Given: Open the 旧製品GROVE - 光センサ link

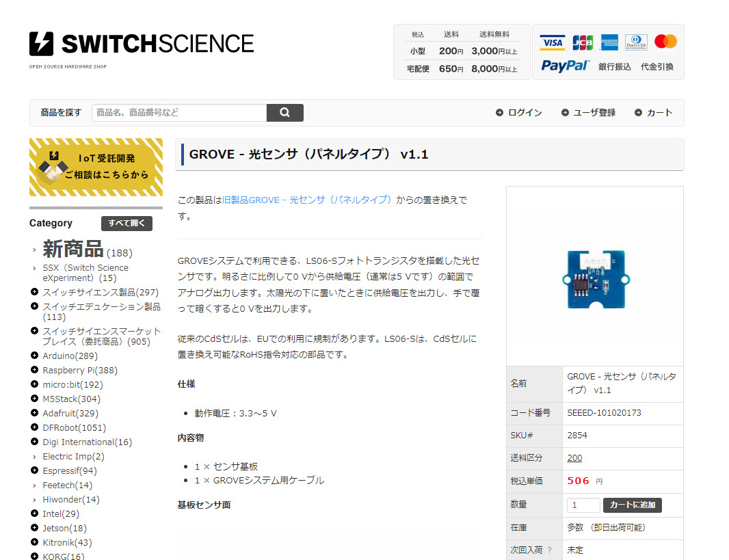Looking at the screenshot, I should tap(307, 200).
